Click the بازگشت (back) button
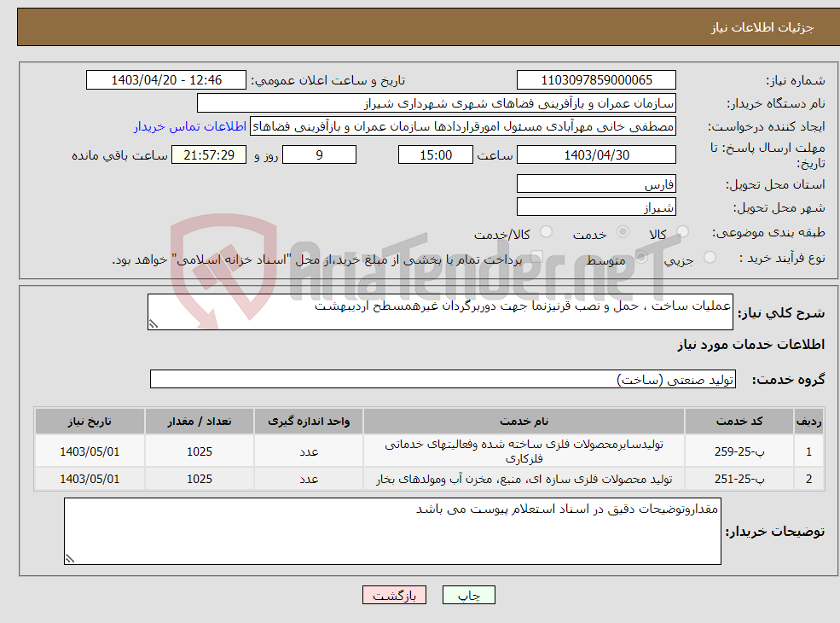Screen dimensions: 840x623 (x=394, y=595)
